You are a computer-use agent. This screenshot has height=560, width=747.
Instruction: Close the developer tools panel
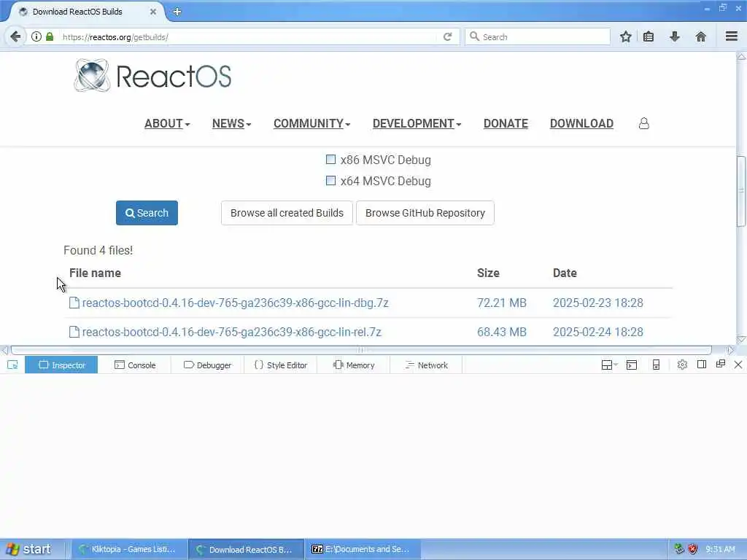point(738,365)
